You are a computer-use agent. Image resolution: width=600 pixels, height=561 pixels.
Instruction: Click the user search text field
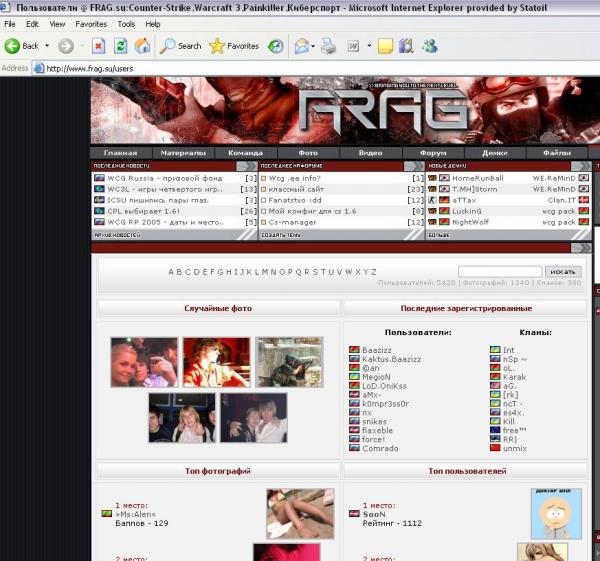click(x=500, y=272)
